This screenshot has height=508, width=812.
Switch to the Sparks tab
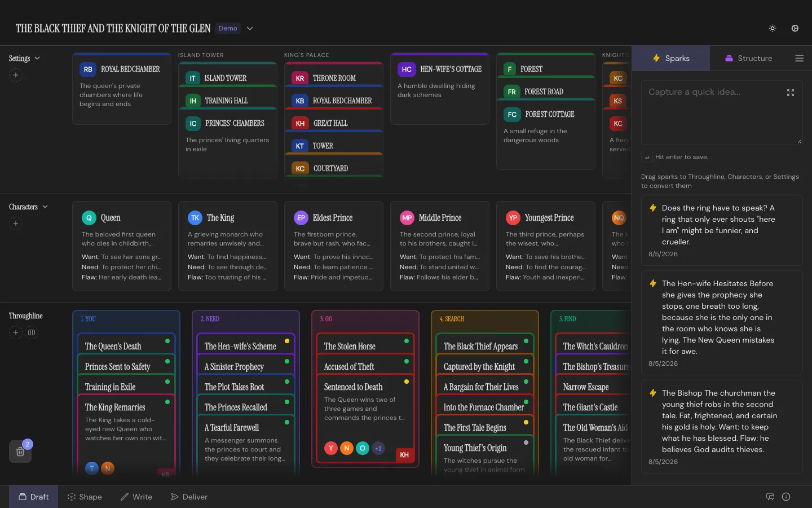pos(671,58)
